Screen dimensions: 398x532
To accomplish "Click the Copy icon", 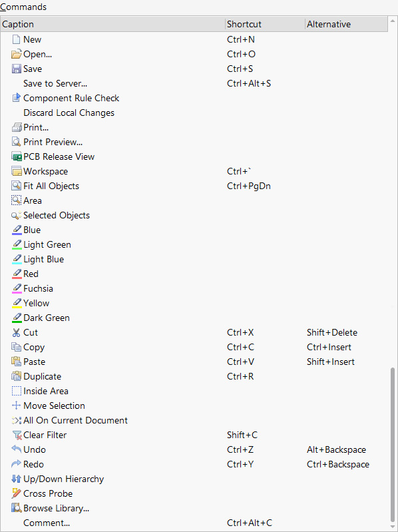I will [x=16, y=347].
